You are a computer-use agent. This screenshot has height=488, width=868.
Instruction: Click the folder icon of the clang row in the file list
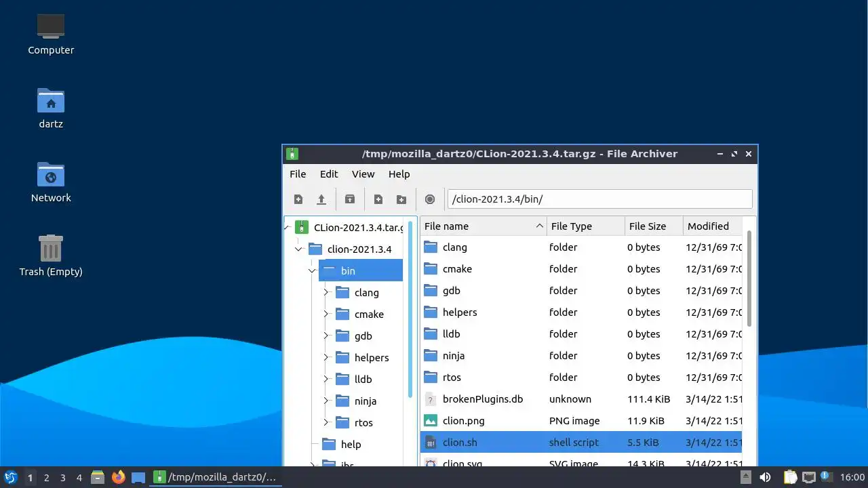[431, 247]
